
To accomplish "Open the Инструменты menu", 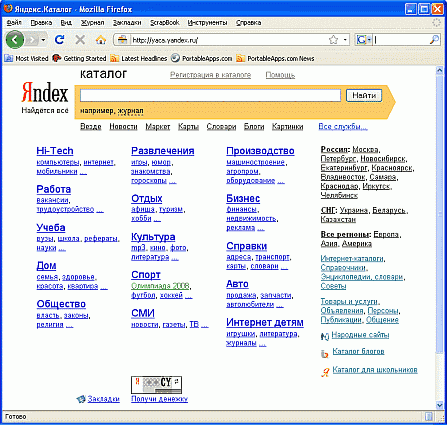I will tap(207, 23).
